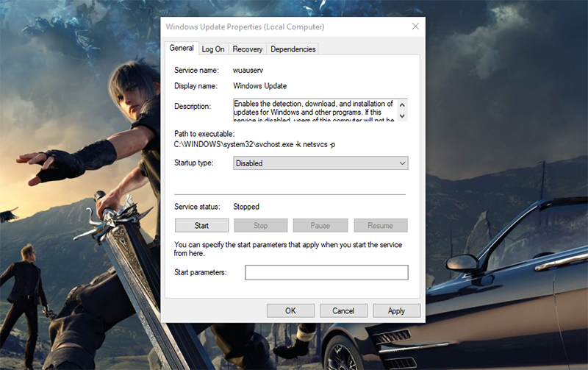Click the Startup type label
This screenshot has height=370, width=588.
194,163
